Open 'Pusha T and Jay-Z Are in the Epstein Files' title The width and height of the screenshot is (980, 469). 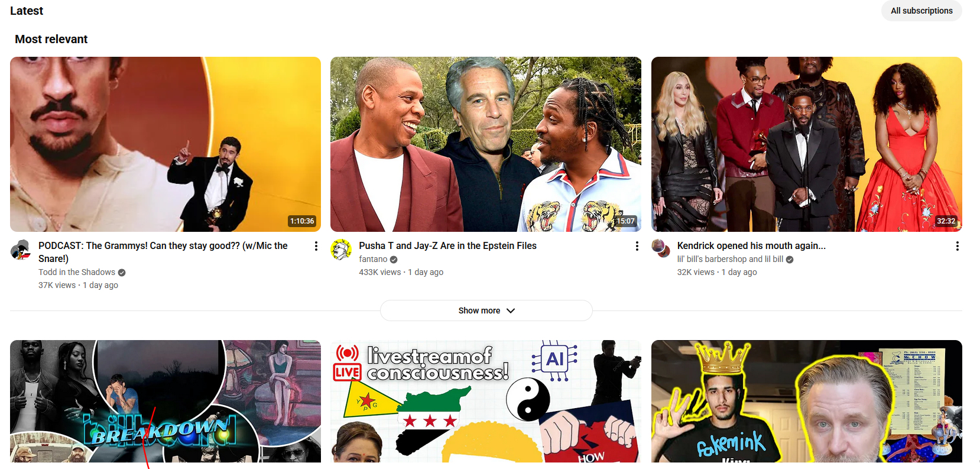click(447, 245)
